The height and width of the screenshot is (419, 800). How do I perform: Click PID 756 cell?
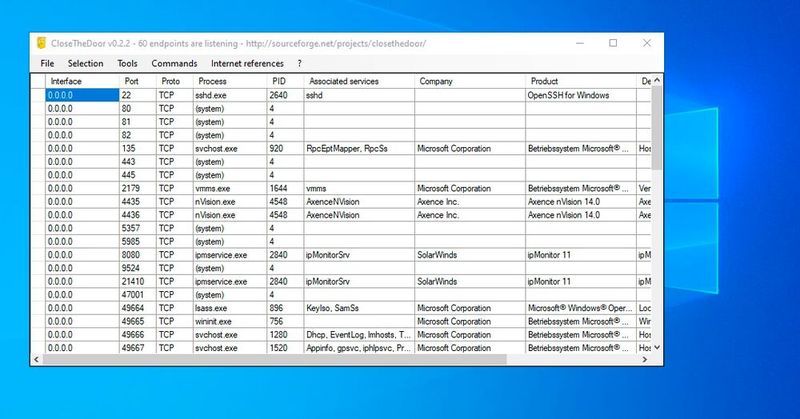pos(285,321)
